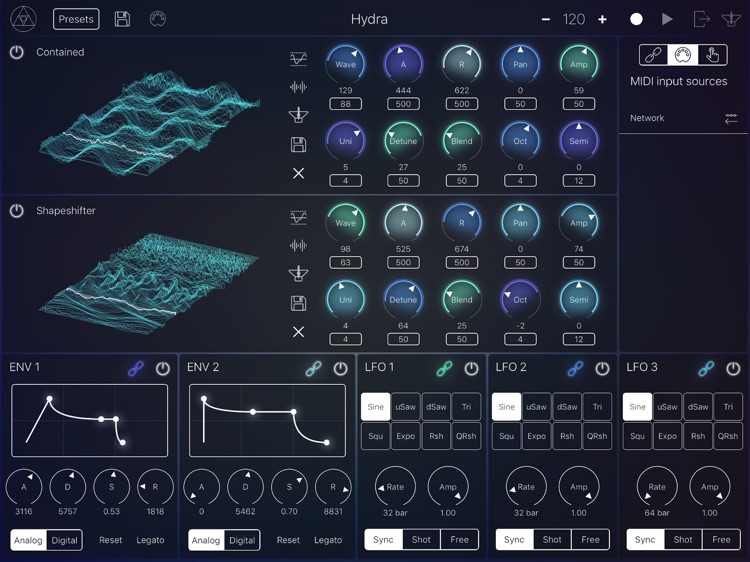Select Sync mode for LFO 1
This screenshot has width=750, height=562.
pos(383,540)
